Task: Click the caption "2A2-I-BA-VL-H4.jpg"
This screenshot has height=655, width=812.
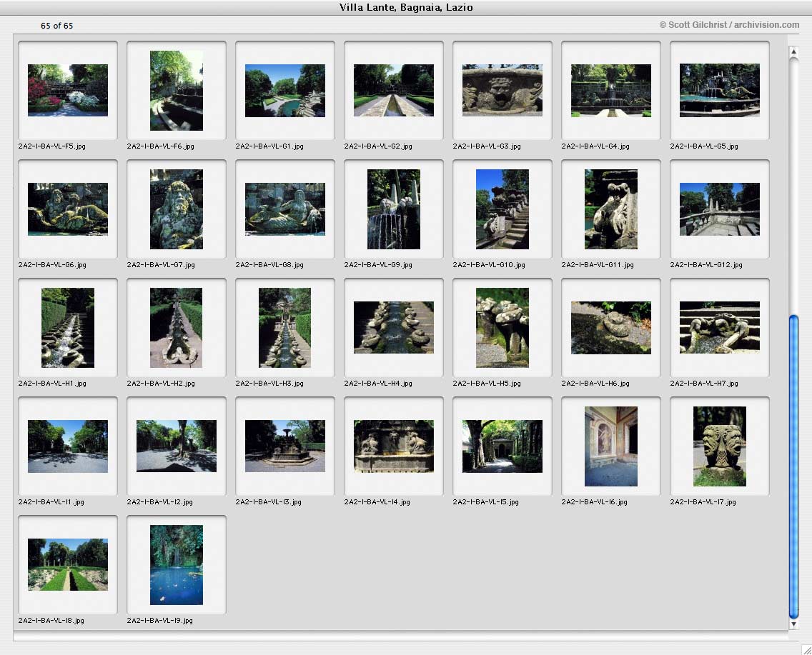Action: click(378, 384)
